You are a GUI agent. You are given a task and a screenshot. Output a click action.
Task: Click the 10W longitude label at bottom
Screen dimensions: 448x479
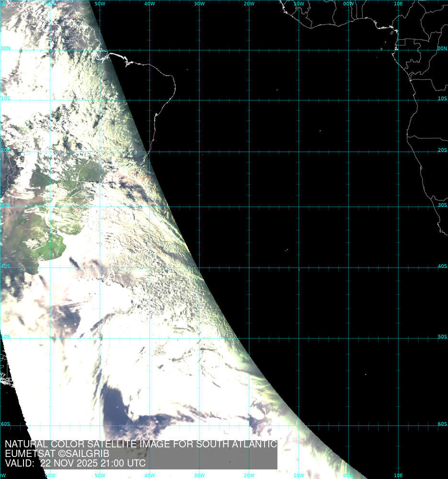pyautogui.click(x=299, y=476)
